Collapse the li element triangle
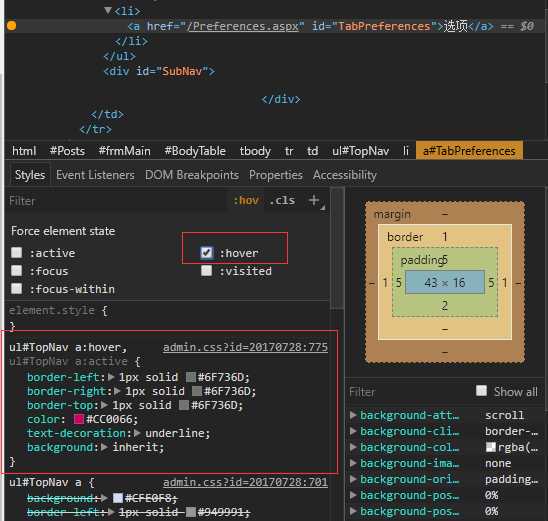 [x=108, y=11]
